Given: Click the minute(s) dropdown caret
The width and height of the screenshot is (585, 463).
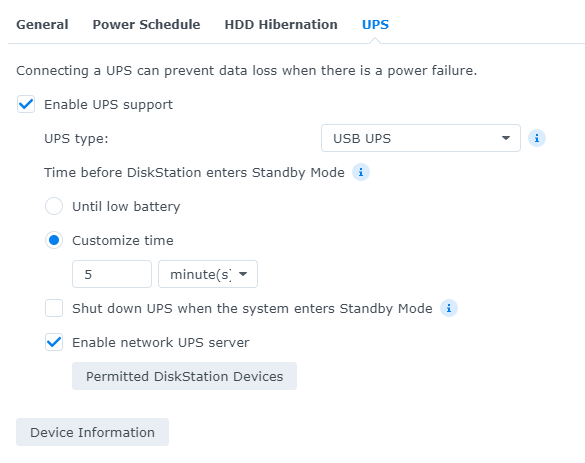Looking at the screenshot, I should (243, 274).
